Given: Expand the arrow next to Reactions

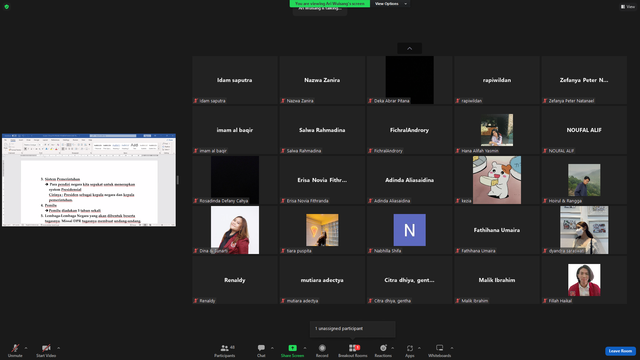Looking at the screenshot, I should tap(393, 348).
